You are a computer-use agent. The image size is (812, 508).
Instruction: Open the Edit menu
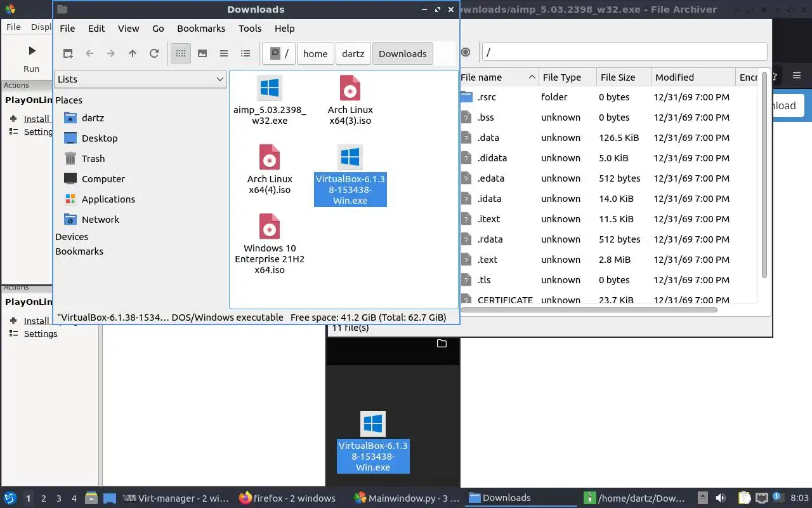(x=96, y=29)
